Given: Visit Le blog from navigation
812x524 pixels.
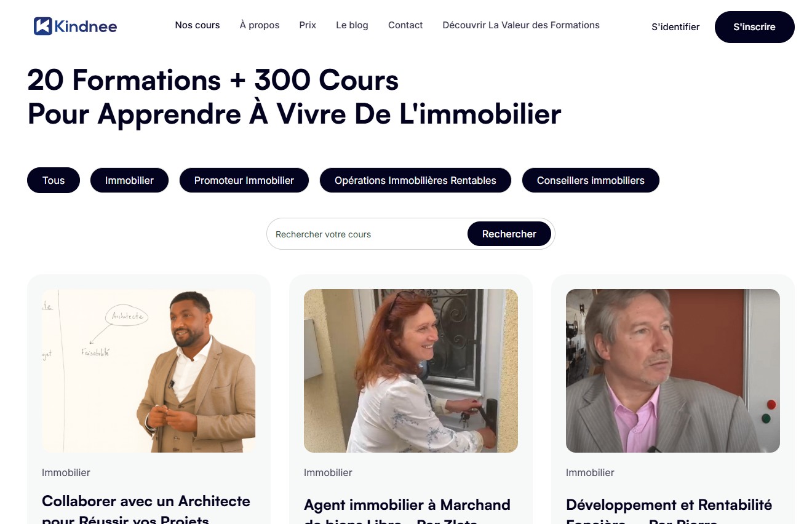Looking at the screenshot, I should (x=352, y=25).
